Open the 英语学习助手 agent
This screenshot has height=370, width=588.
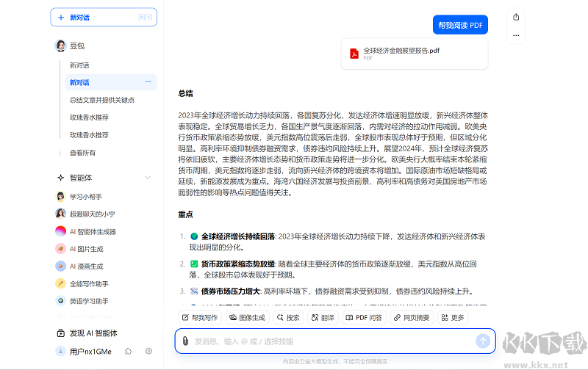point(89,301)
